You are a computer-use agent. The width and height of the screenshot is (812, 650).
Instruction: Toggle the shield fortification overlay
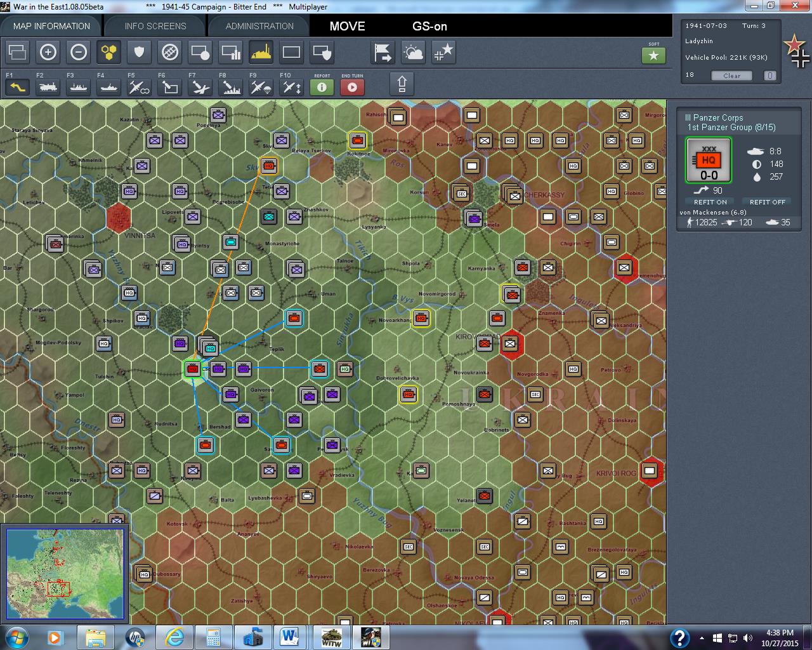[x=140, y=52]
